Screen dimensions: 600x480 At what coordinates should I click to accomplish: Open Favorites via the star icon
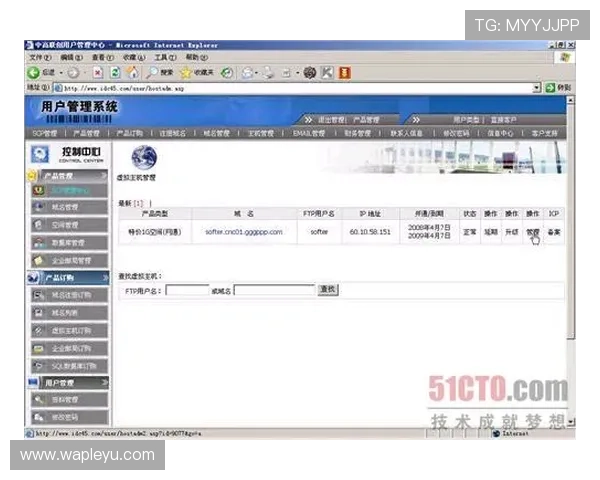tap(186, 73)
